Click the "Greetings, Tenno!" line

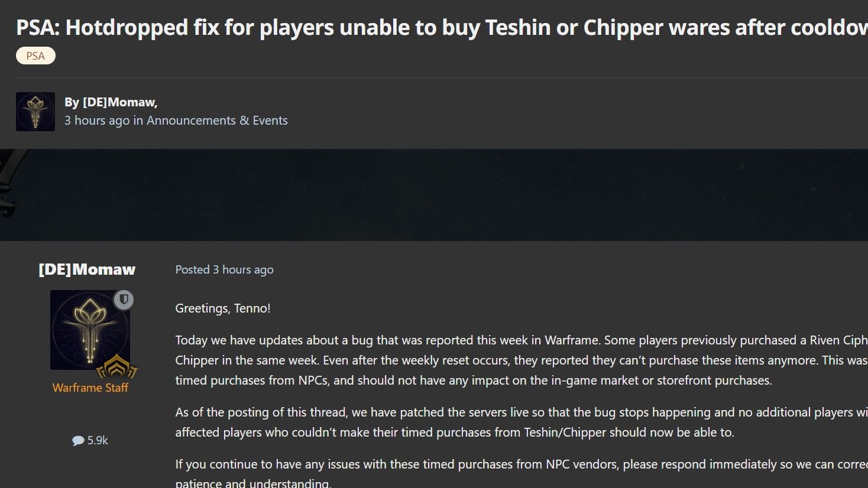pyautogui.click(x=223, y=308)
